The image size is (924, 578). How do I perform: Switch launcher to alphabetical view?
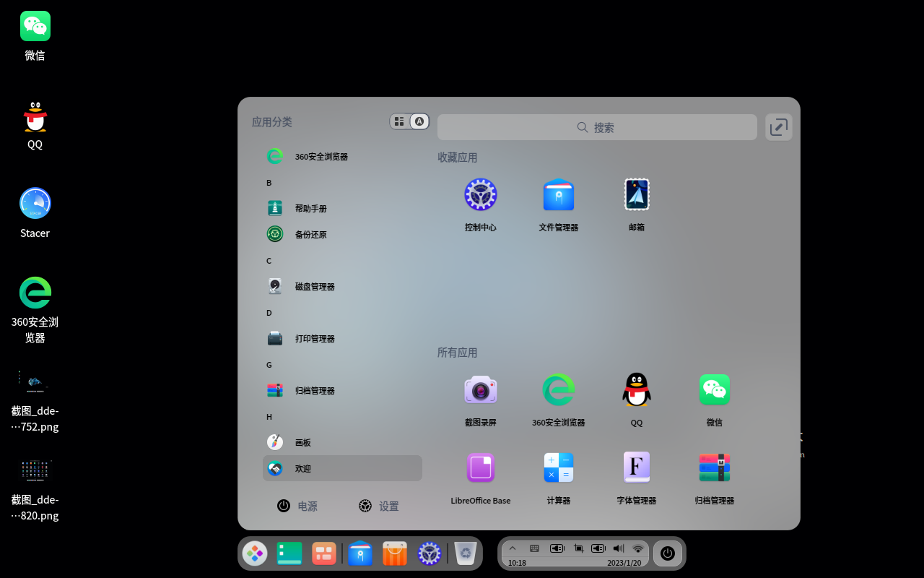coord(419,121)
